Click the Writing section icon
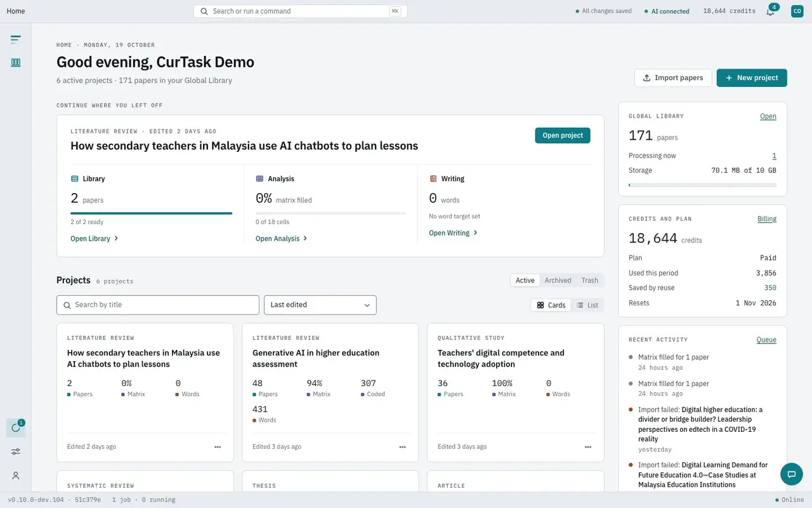The width and height of the screenshot is (812, 508). (x=433, y=179)
